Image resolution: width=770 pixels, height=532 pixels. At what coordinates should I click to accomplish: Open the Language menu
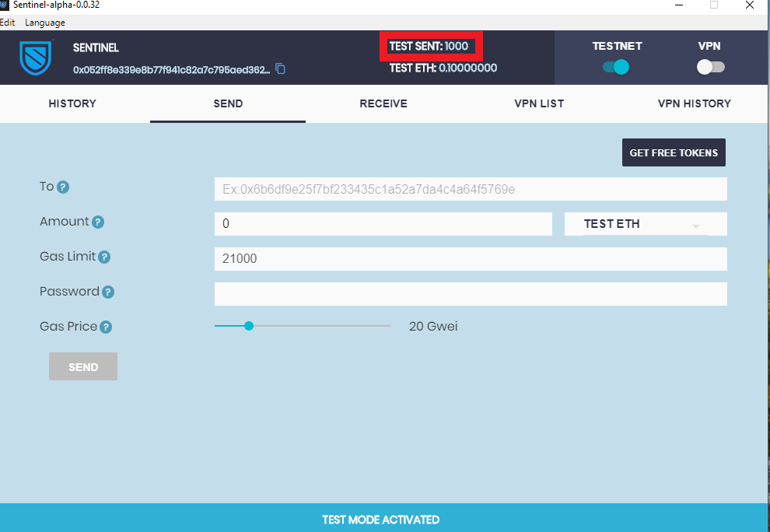coord(44,23)
